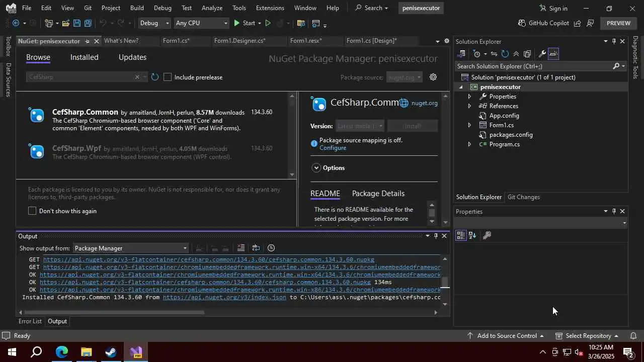Expand the Program.cs node arrow
The image size is (644, 362).
[x=469, y=144]
